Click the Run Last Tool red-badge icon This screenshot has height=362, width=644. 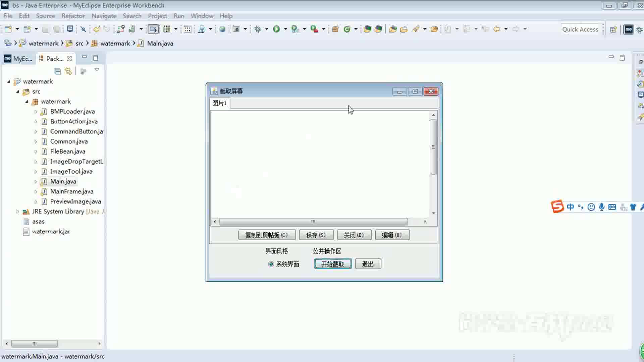314,29
